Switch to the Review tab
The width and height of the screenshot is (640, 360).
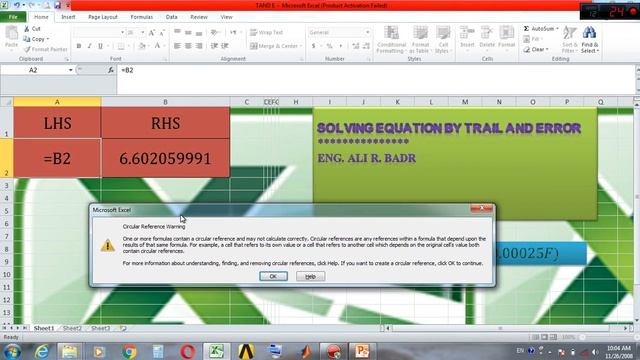(x=199, y=17)
